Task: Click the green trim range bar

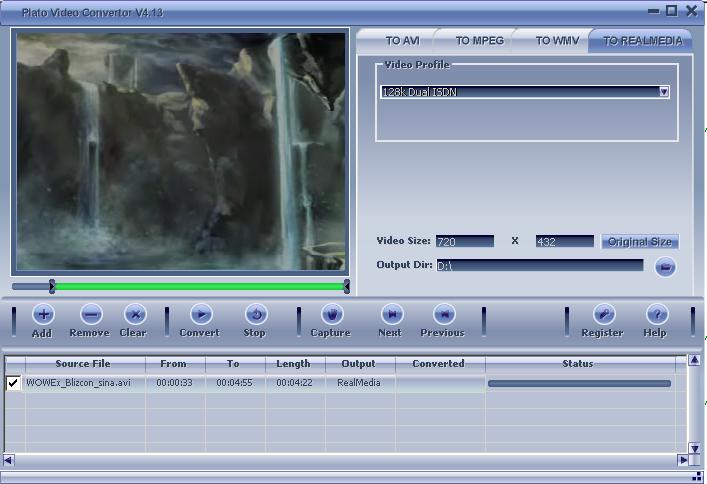Action: tap(199, 286)
